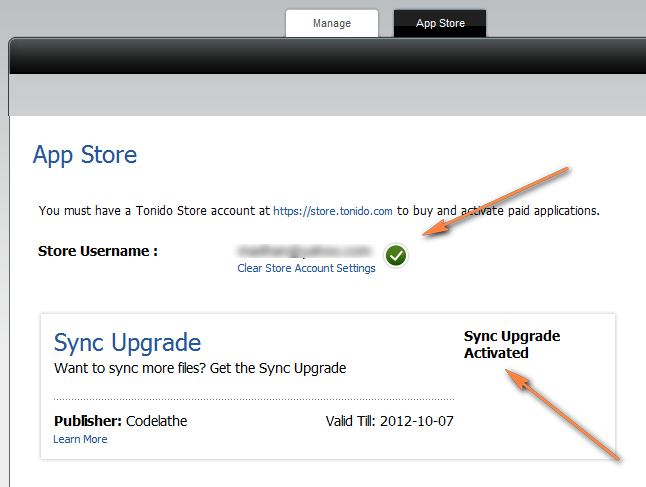
Task: Click the Publisher: Codelathe text
Action: 120,421
